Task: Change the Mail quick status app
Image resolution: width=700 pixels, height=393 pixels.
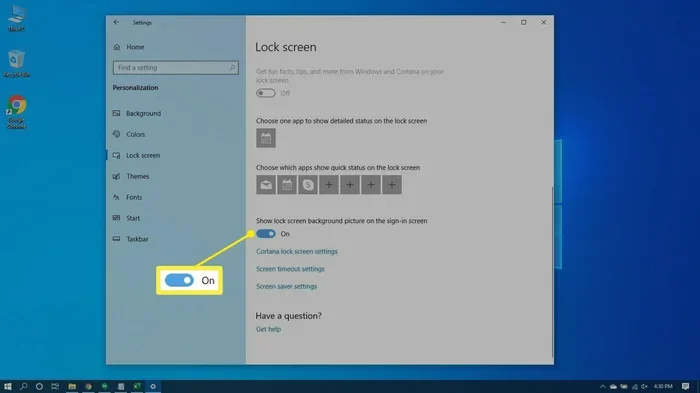Action: coord(266,185)
